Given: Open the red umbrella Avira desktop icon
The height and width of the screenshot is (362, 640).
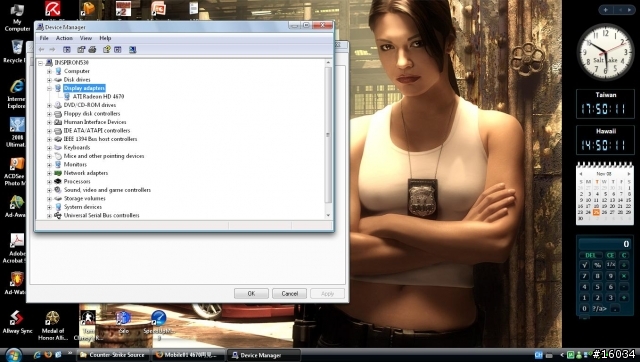Looking at the screenshot, I should (x=53, y=10).
